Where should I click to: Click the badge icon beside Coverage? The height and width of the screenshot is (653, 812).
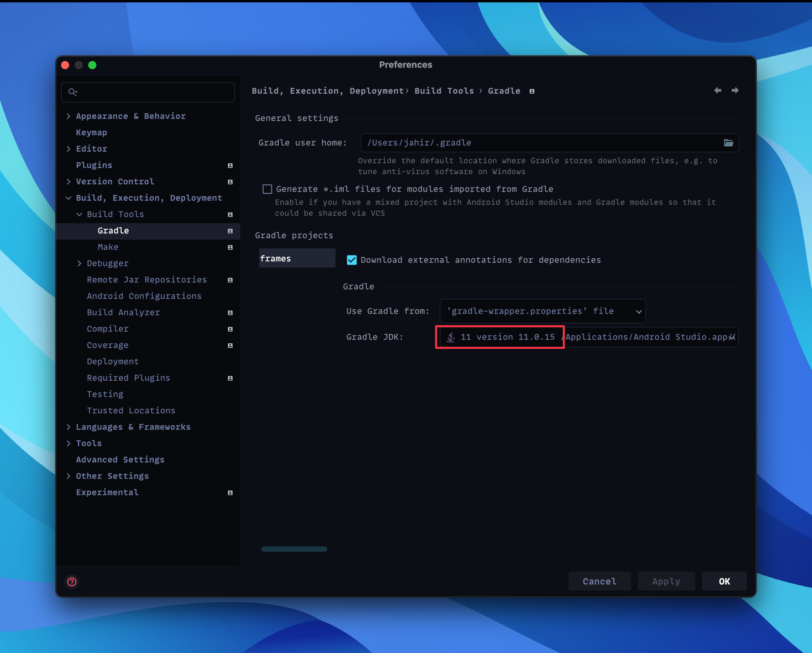(x=230, y=345)
